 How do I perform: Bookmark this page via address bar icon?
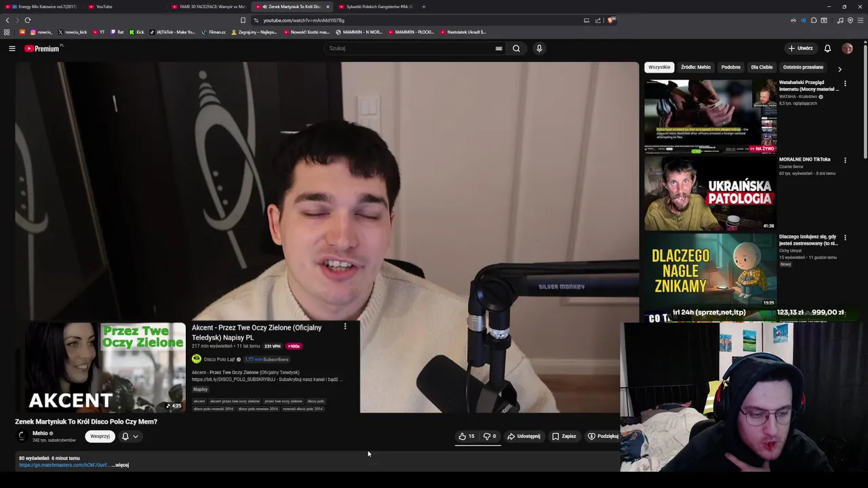pos(243,20)
